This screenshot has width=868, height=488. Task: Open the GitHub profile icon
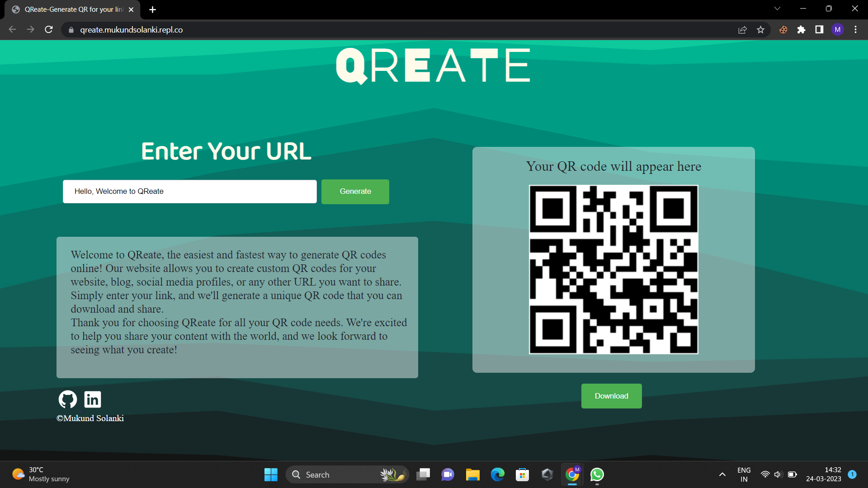67,399
